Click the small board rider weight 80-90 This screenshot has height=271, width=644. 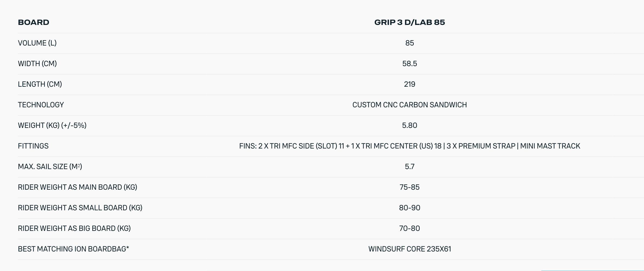pyautogui.click(x=409, y=208)
